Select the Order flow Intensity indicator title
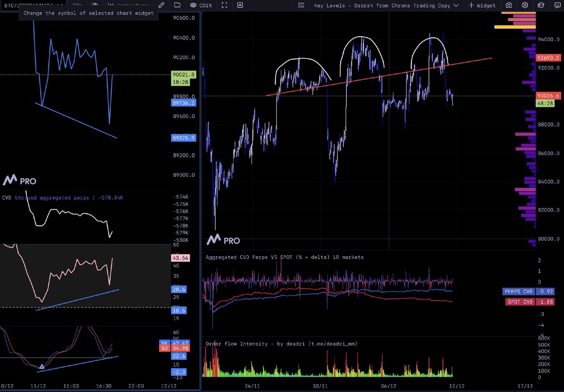 click(282, 344)
